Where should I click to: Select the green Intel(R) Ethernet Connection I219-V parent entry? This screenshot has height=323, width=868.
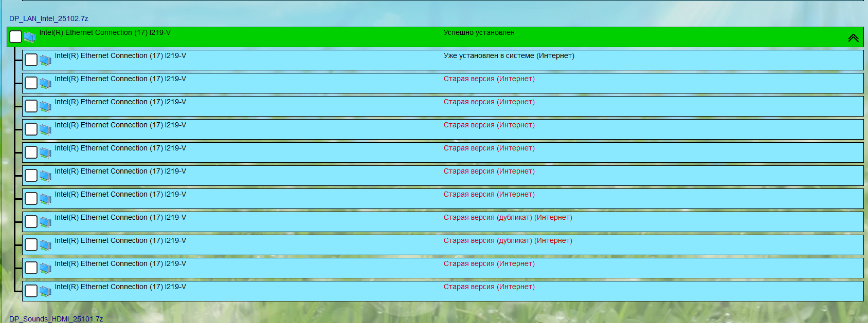(x=105, y=33)
